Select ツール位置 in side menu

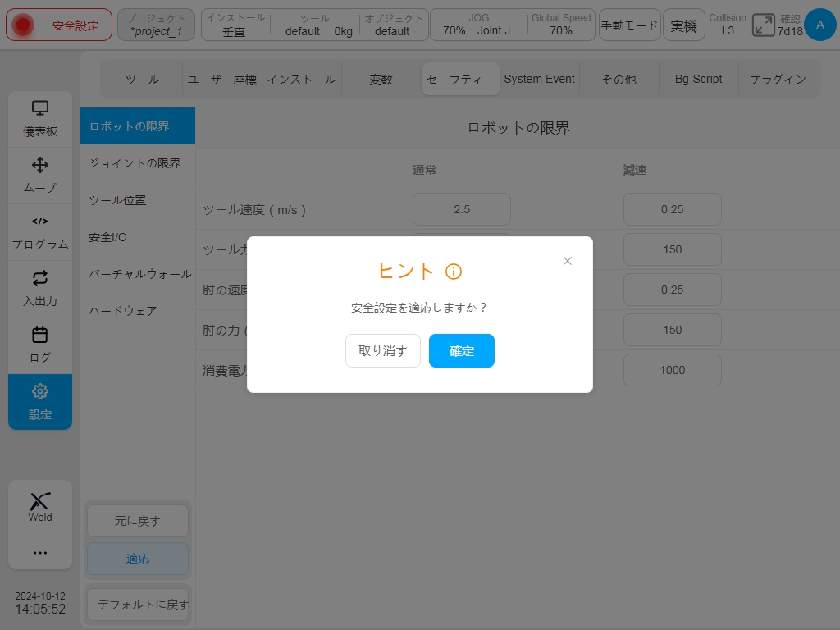tap(138, 200)
